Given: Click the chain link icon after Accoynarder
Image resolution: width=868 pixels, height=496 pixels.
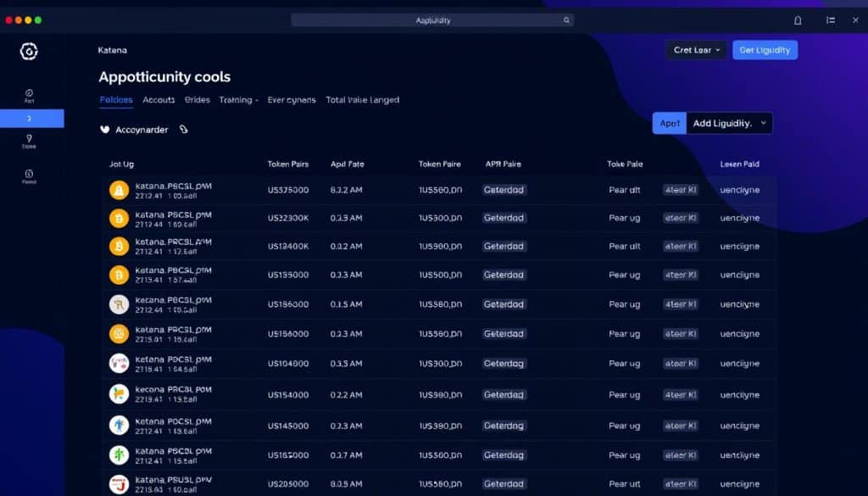Looking at the screenshot, I should (x=184, y=129).
